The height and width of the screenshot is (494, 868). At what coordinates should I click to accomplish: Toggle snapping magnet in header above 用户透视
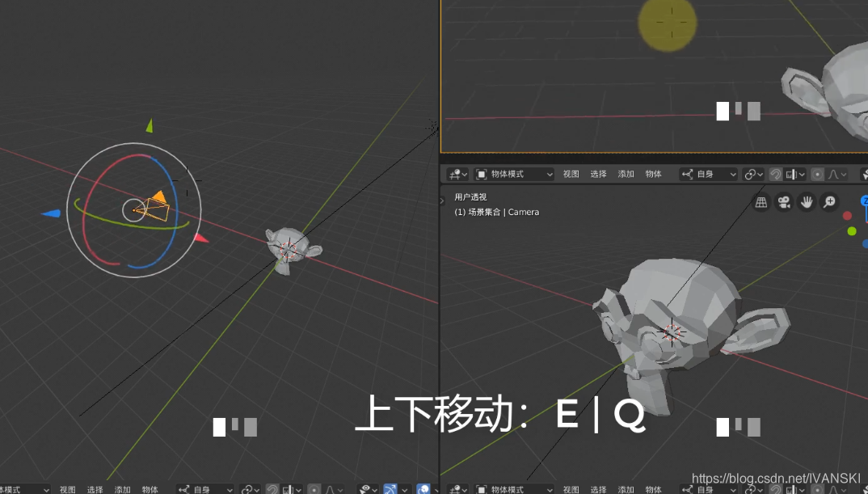click(776, 175)
